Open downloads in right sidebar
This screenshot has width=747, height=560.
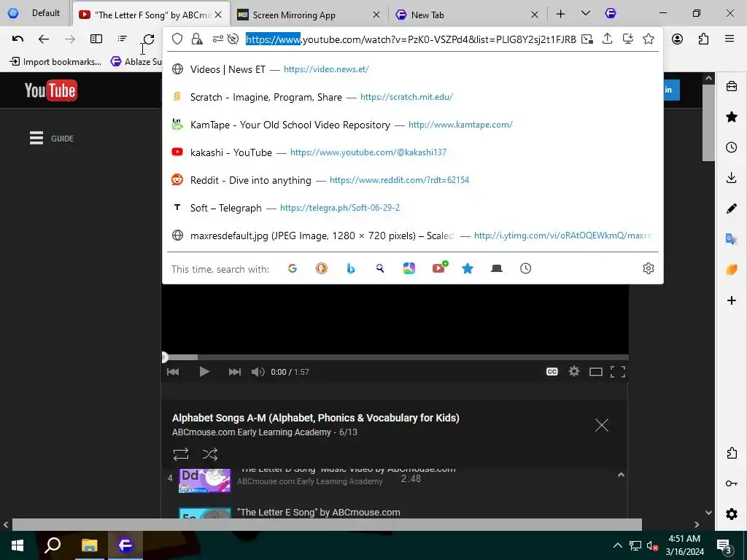[732, 178]
